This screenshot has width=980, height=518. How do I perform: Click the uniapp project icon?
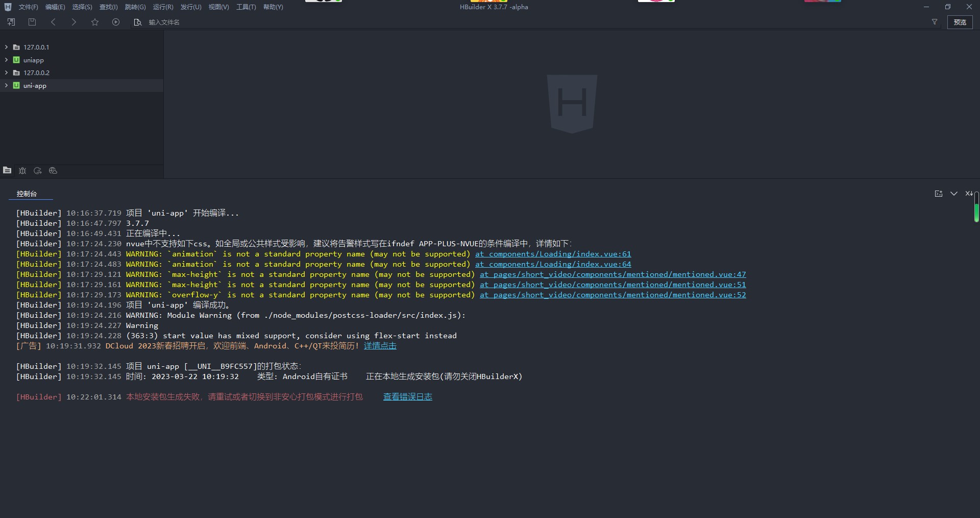(x=16, y=60)
